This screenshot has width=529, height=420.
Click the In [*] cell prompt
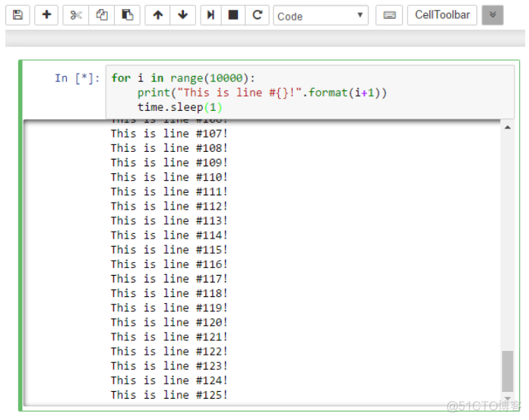click(78, 78)
